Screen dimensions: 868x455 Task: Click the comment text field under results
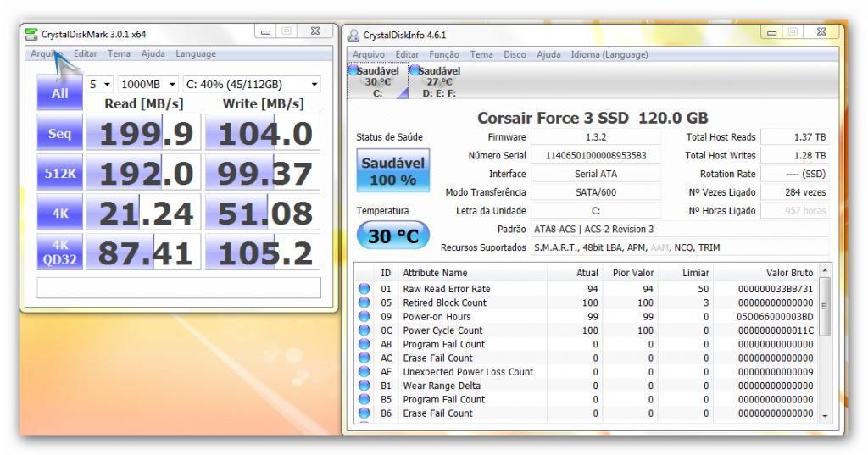[179, 288]
